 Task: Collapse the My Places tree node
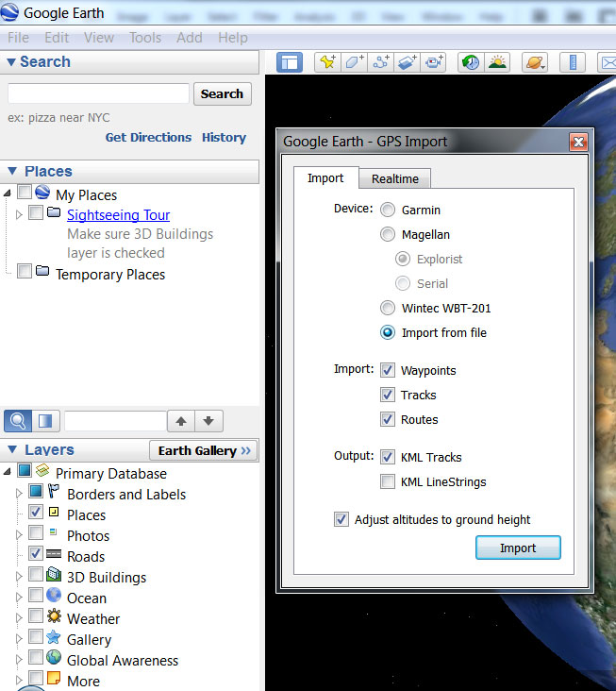(x=7, y=193)
